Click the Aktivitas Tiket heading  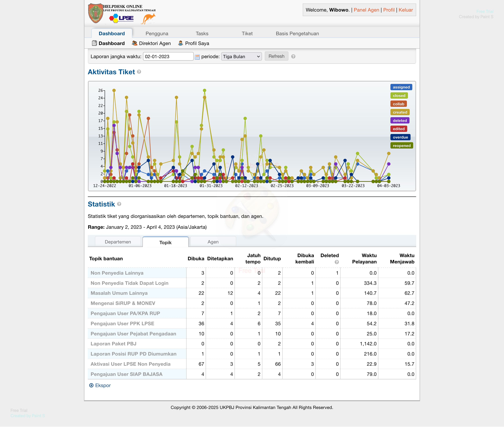point(111,72)
